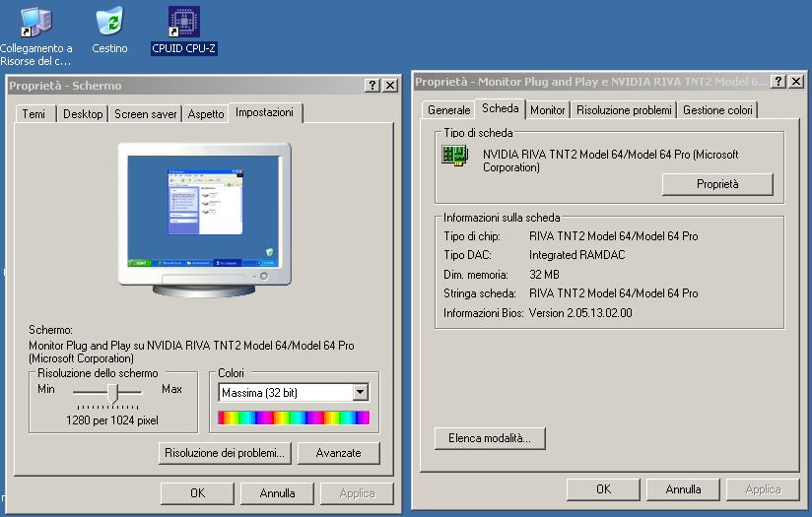The image size is (812, 517).
Task: Click Annulla in the NVIDIA RIVA properties dialog
Action: tap(683, 489)
